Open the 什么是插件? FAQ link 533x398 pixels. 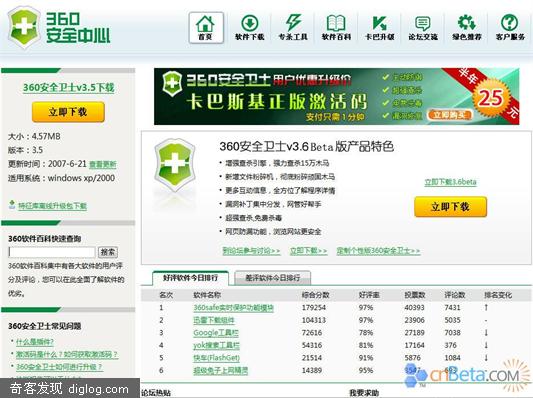[35, 342]
